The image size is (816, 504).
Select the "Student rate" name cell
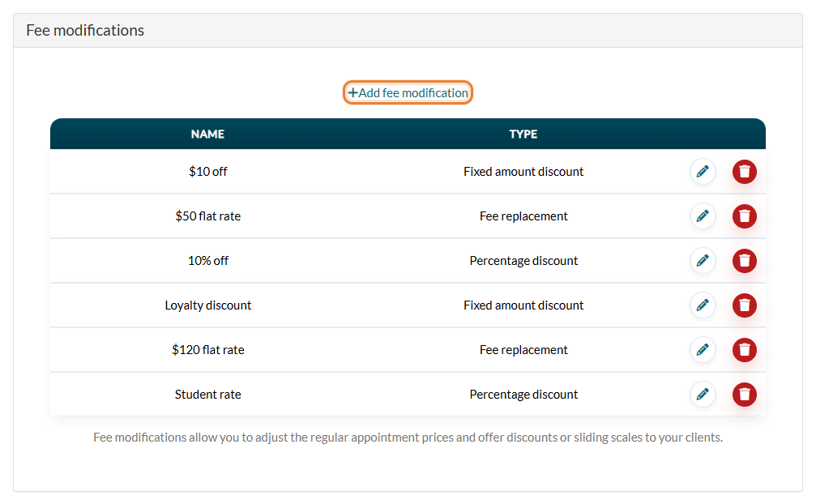coord(208,395)
